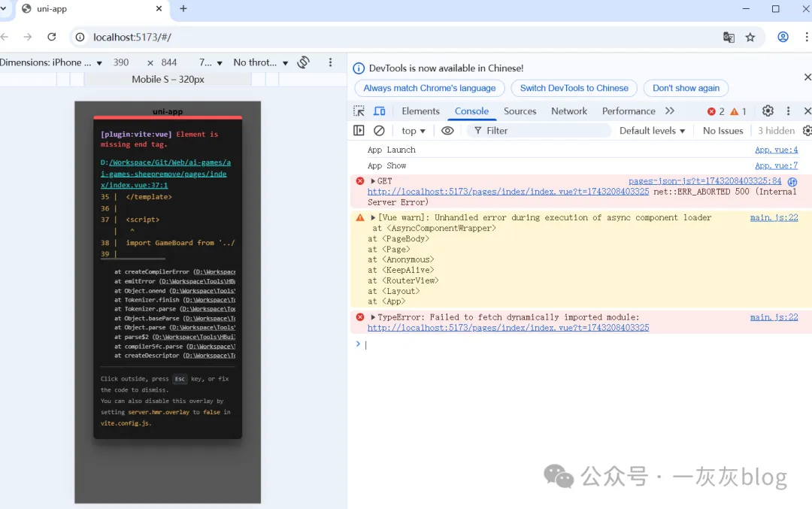Switch to the Elements tab

pos(420,111)
